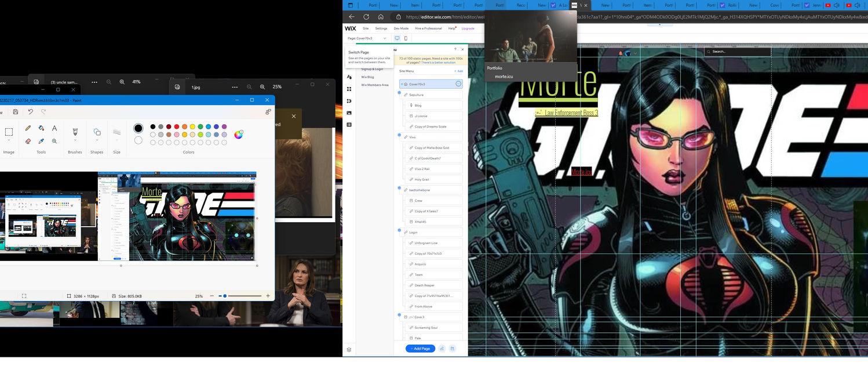Viewport: 868px width, 373px height.
Task: Switch to desktop view icon in Wix
Action: 397,38
